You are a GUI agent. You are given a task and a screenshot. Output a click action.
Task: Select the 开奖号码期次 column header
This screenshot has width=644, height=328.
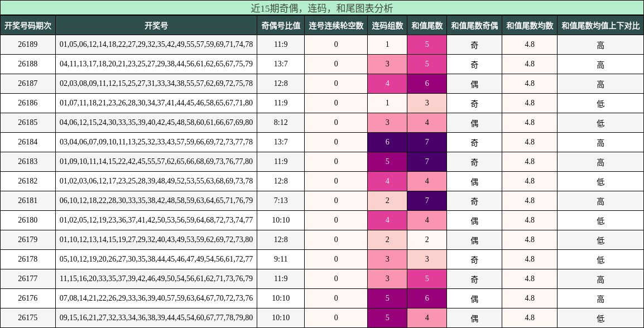(28, 26)
